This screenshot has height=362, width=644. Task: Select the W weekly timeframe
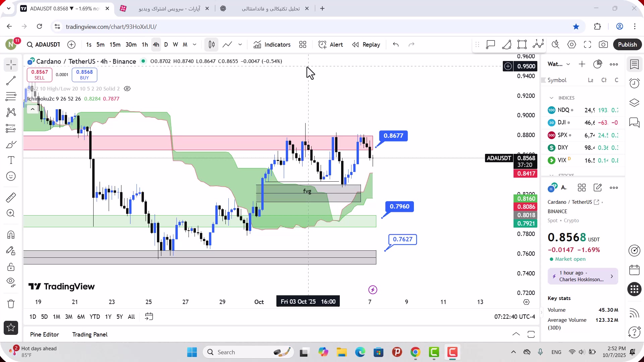175,45
